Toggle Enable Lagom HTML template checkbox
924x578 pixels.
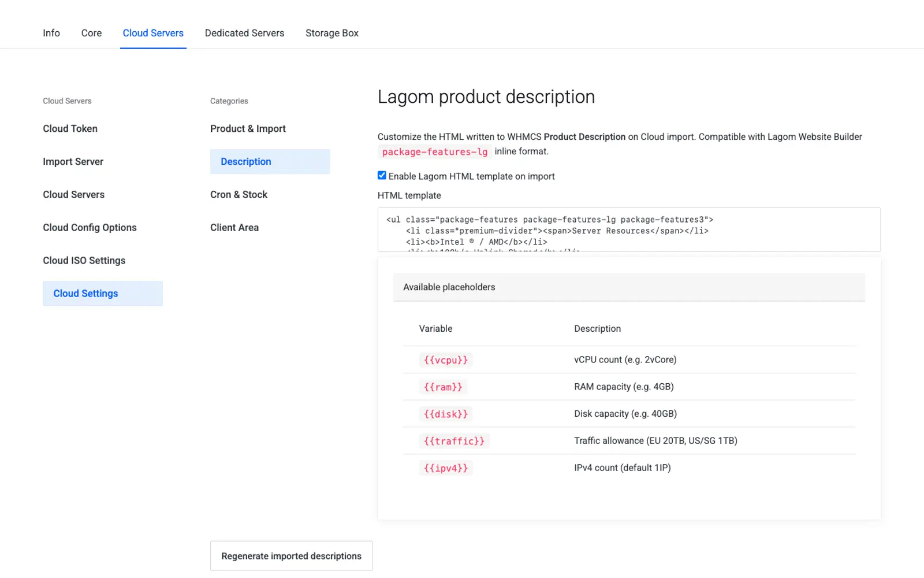point(382,176)
